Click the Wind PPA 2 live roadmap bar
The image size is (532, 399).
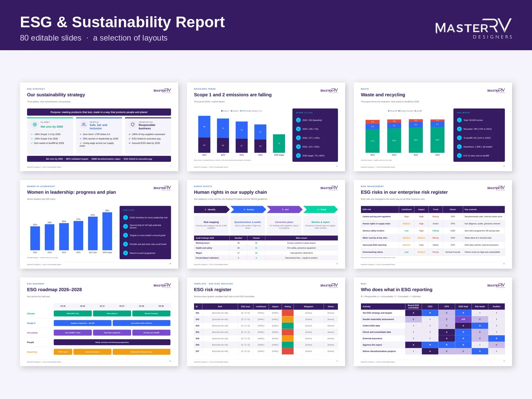[73, 314]
